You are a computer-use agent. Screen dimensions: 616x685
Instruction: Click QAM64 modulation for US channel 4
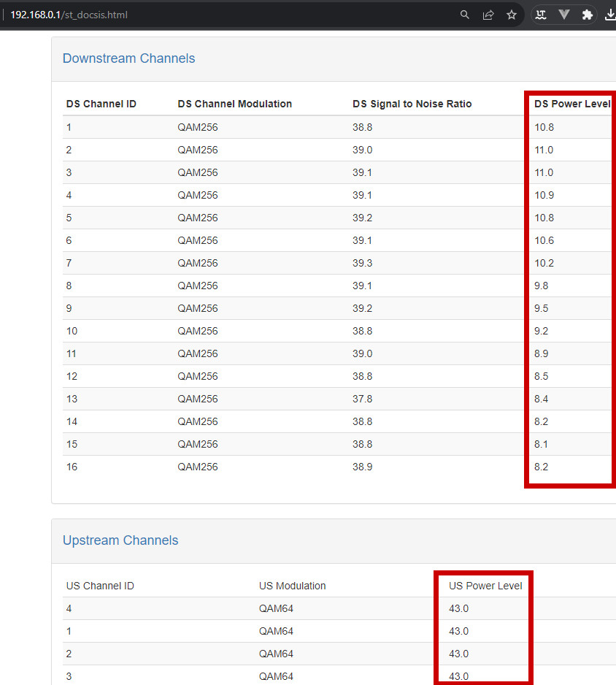pyautogui.click(x=276, y=608)
